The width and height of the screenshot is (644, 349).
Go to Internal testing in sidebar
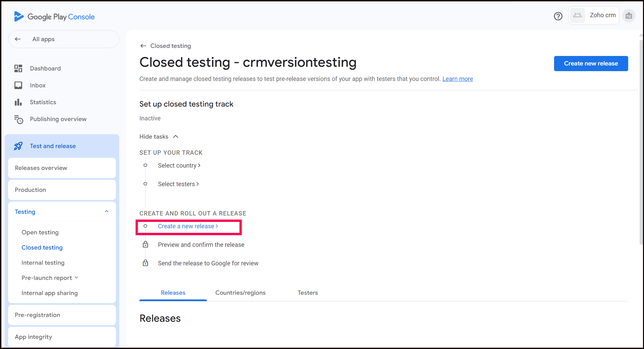pos(43,263)
